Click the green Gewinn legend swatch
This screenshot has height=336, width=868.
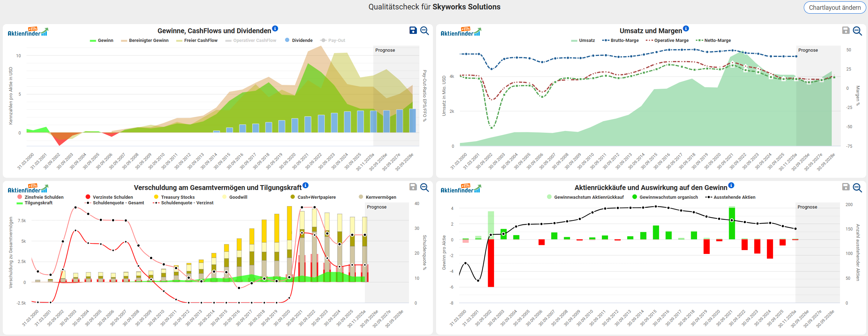pyautogui.click(x=93, y=41)
